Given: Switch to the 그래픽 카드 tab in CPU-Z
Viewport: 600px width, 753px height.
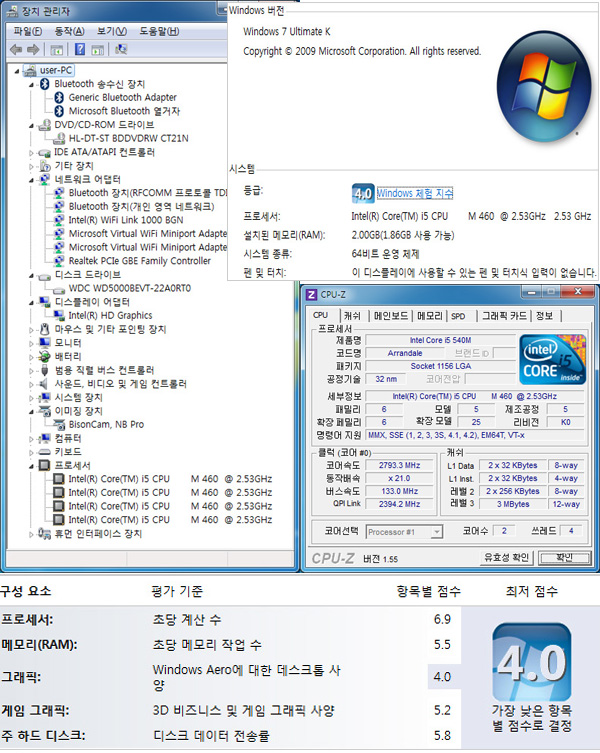Looking at the screenshot, I should pyautogui.click(x=504, y=316).
